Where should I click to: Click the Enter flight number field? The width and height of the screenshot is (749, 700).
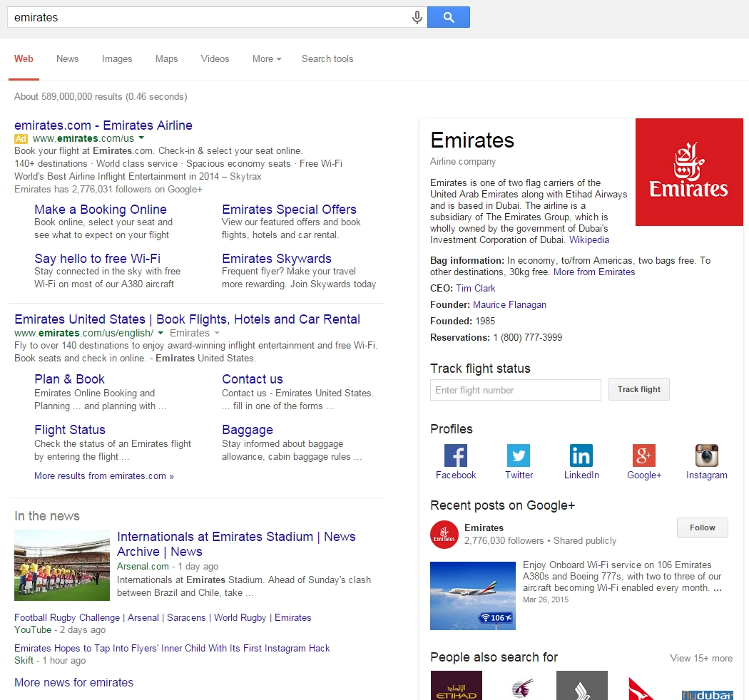coord(515,390)
